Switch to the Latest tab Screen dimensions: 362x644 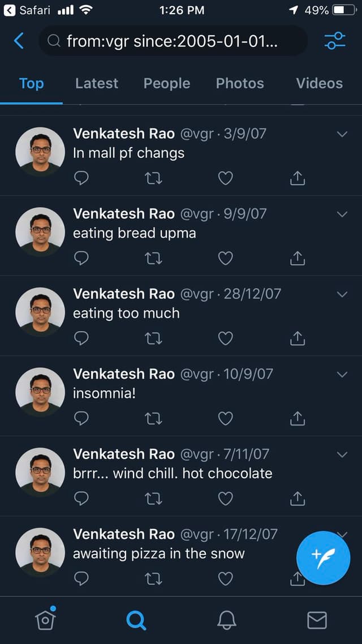click(96, 83)
